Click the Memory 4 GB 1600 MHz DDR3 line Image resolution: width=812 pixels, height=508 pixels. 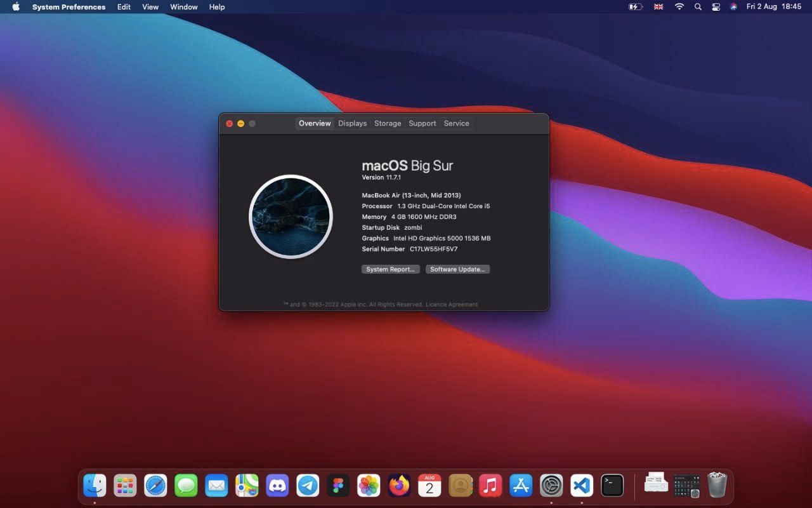click(409, 217)
